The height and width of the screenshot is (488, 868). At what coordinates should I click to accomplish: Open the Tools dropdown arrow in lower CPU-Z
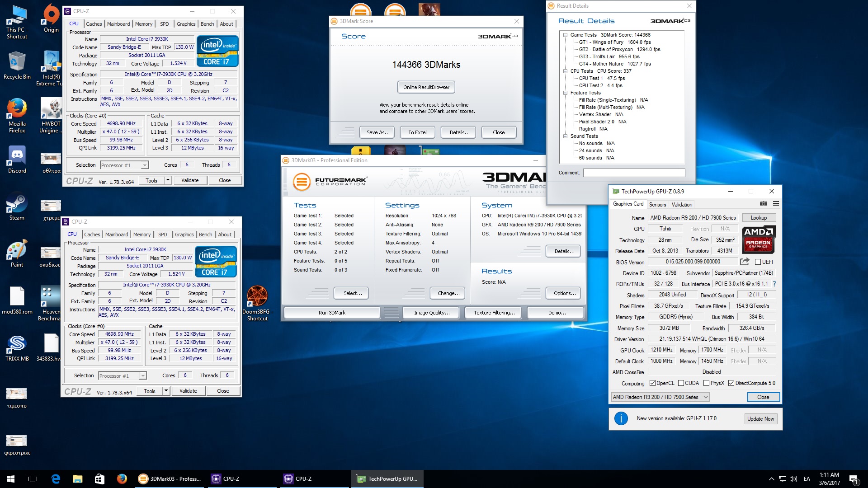(x=166, y=391)
